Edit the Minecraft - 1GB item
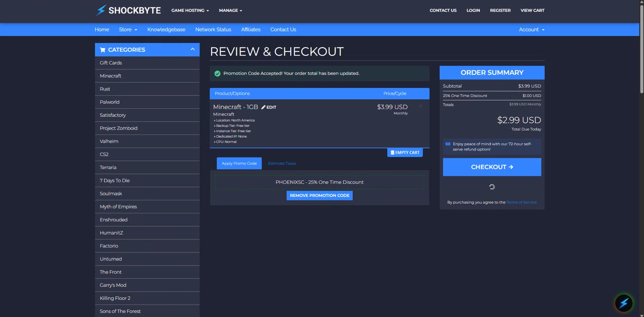 [269, 107]
